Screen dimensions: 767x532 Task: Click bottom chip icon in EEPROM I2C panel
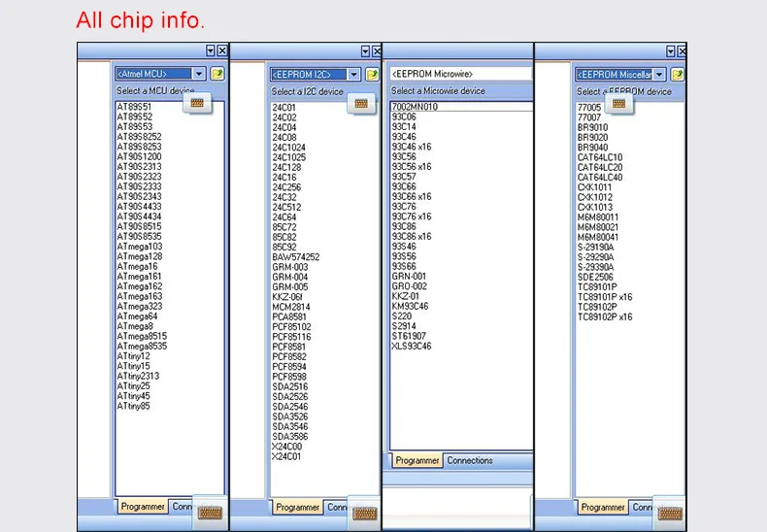[365, 513]
